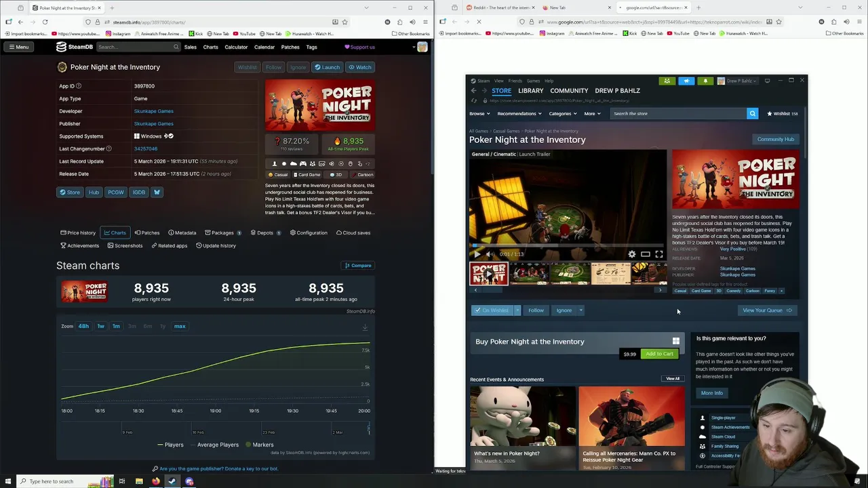The height and width of the screenshot is (488, 868).
Task: Set chart zoom to max
Action: click(180, 326)
